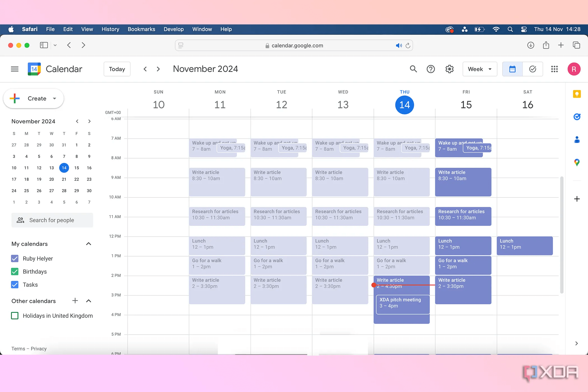Image resolution: width=588 pixels, height=392 pixels.
Task: Click Safari sidebar toggle icon
Action: click(44, 45)
